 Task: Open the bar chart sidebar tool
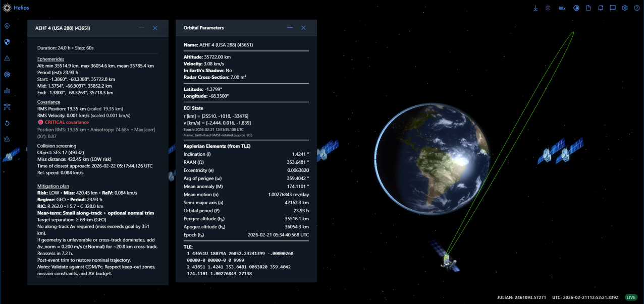[x=7, y=91]
